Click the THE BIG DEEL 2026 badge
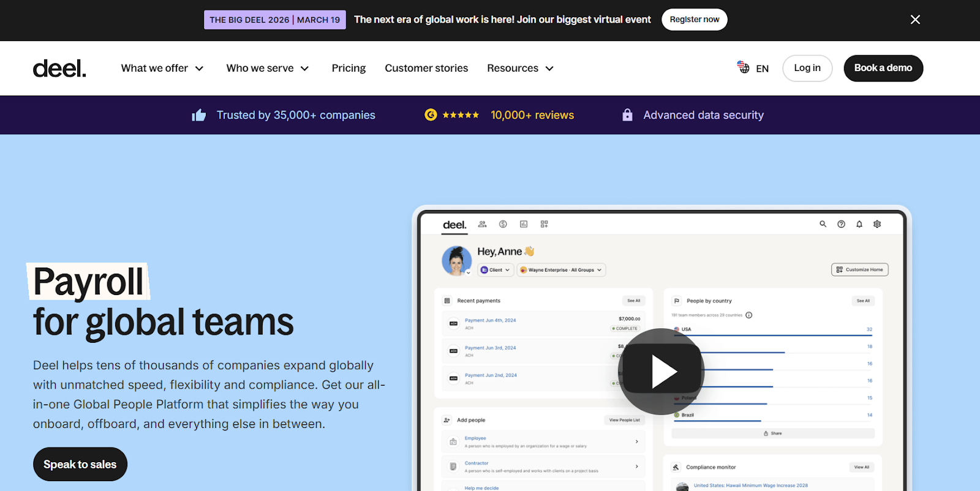This screenshot has height=491, width=980. click(x=275, y=20)
